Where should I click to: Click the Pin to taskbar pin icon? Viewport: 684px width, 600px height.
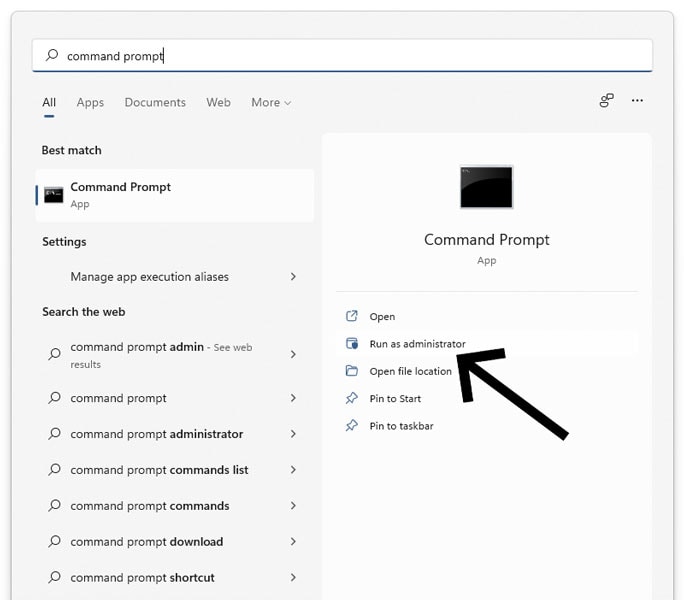pyautogui.click(x=352, y=425)
